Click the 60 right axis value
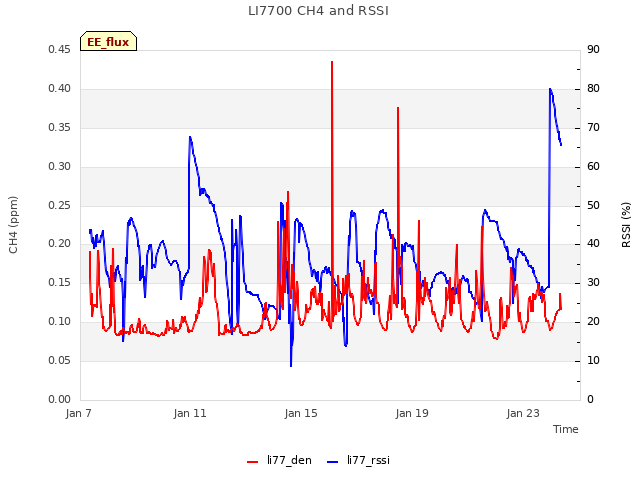Screen dimensions: 640x480 [x=593, y=167]
